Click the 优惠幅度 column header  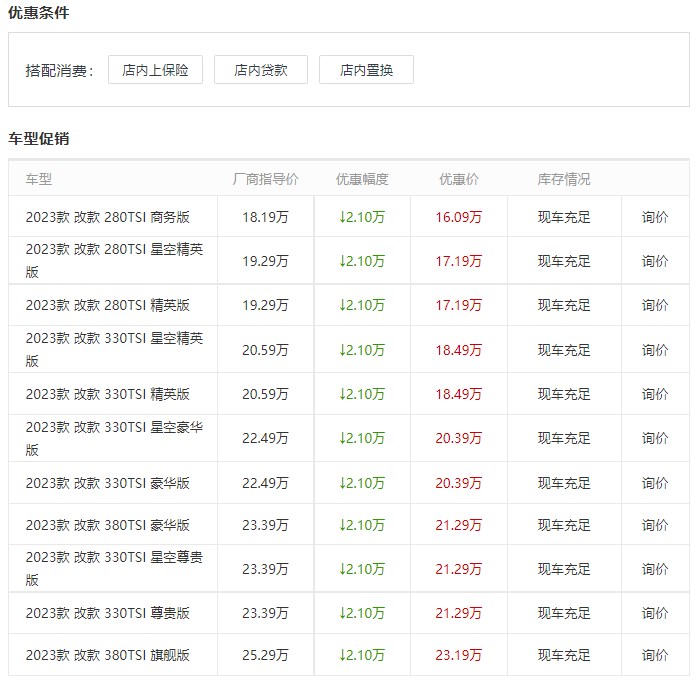point(362,179)
